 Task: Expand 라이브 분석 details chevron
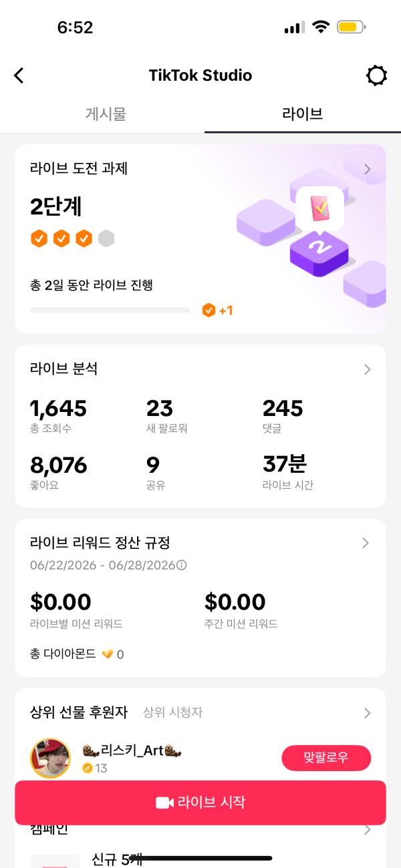(367, 369)
